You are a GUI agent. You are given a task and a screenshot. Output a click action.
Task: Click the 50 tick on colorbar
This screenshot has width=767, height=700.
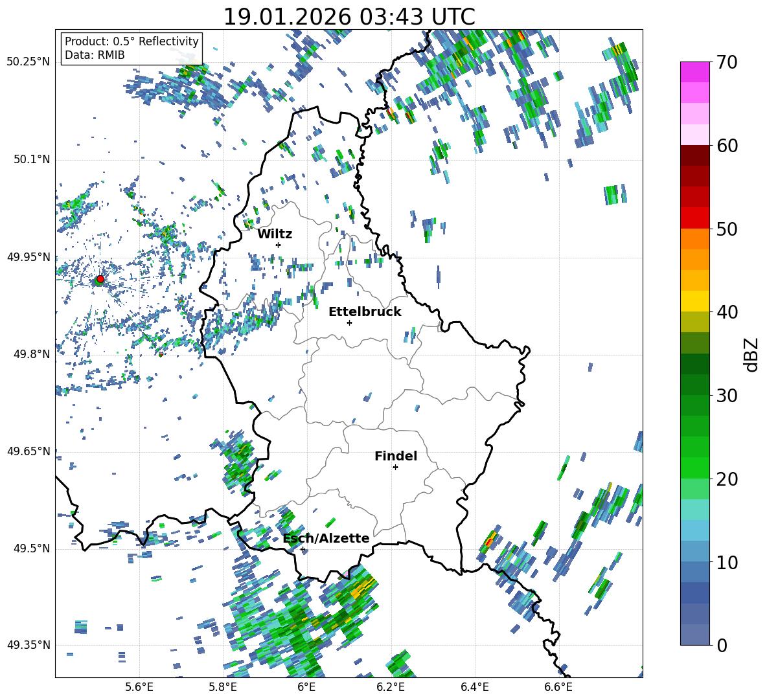[727, 229]
